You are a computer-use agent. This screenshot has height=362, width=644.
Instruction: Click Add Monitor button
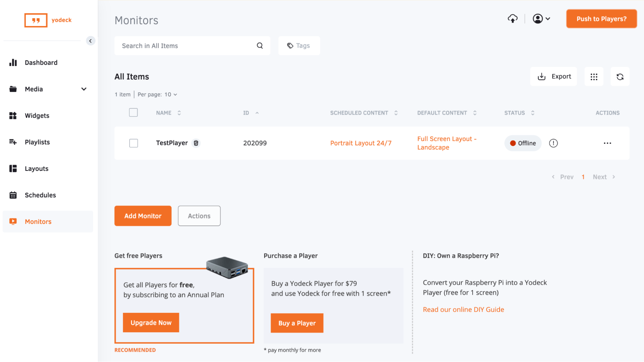click(x=143, y=216)
